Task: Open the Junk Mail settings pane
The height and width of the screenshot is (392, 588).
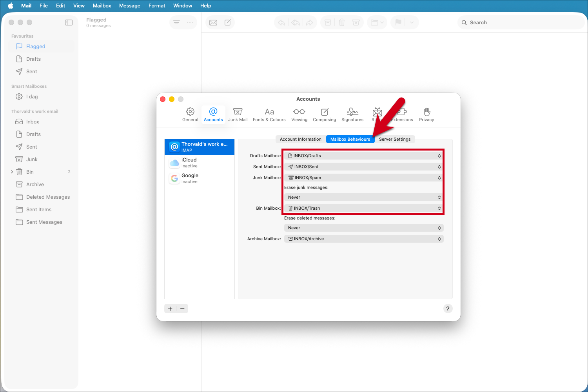Action: [238, 114]
